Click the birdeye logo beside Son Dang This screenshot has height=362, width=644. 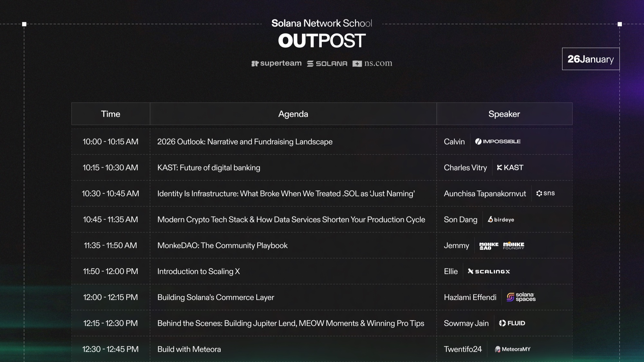tap(501, 219)
